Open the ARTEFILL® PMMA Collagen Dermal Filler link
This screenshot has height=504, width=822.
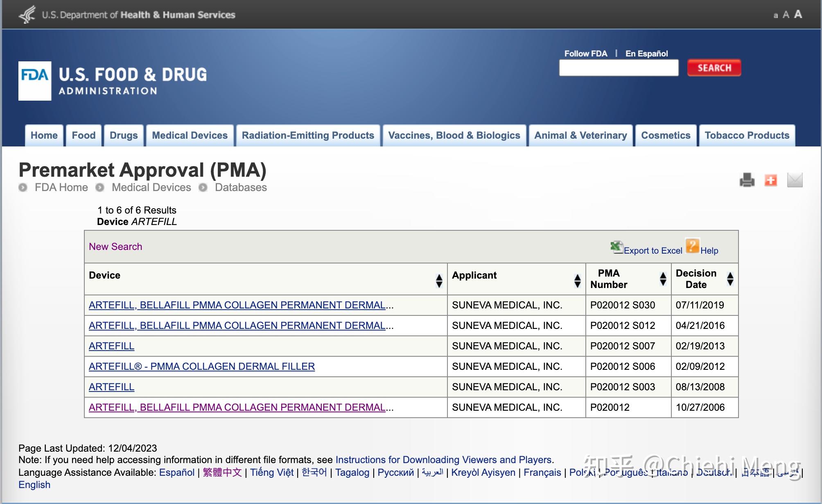click(202, 367)
